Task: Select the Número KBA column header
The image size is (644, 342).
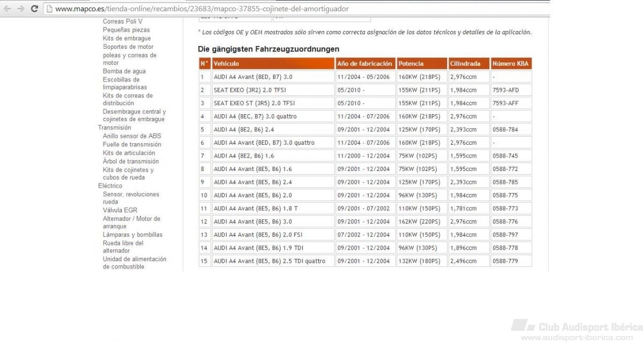Action: [510, 64]
